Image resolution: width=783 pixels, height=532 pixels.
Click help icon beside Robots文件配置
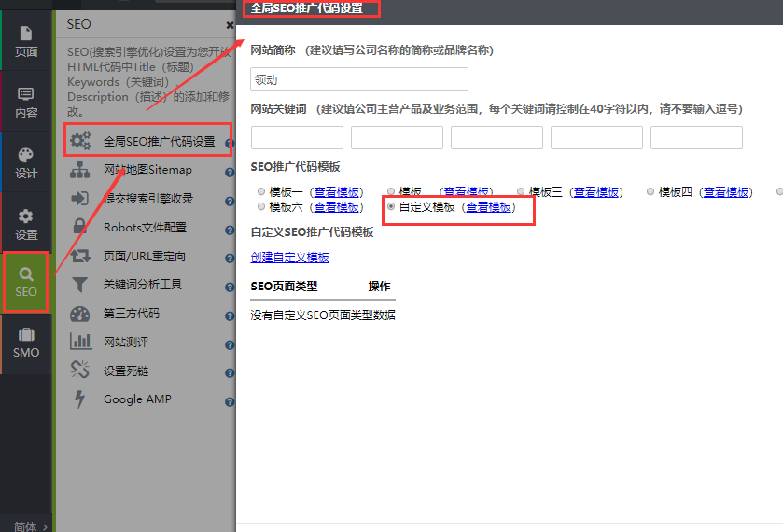pyautogui.click(x=229, y=228)
